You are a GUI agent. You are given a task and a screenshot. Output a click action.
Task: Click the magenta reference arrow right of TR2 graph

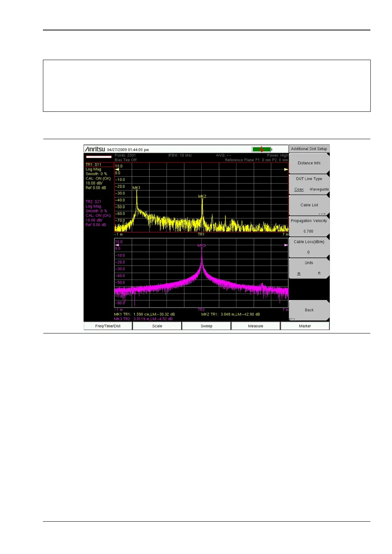click(x=286, y=245)
